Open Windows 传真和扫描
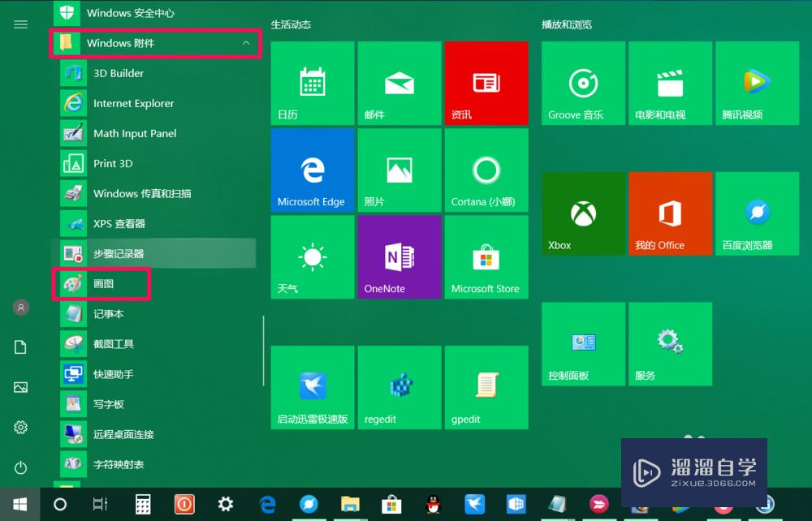Viewport: 812px width, 521px height. (154, 193)
